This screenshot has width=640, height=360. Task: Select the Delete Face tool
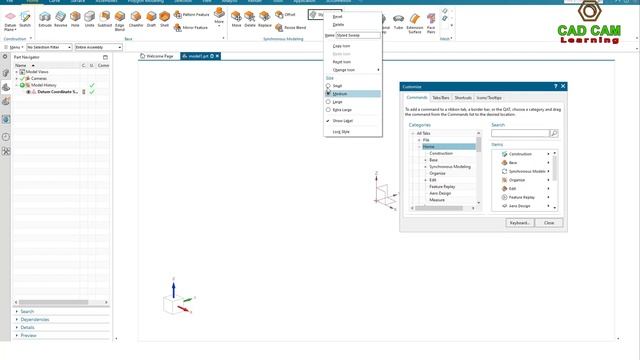250,20
